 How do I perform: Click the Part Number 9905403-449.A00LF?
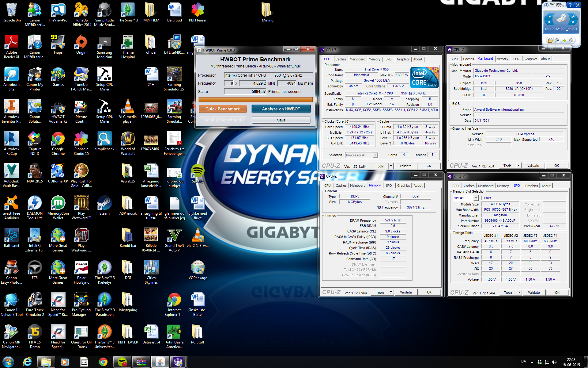coord(500,220)
